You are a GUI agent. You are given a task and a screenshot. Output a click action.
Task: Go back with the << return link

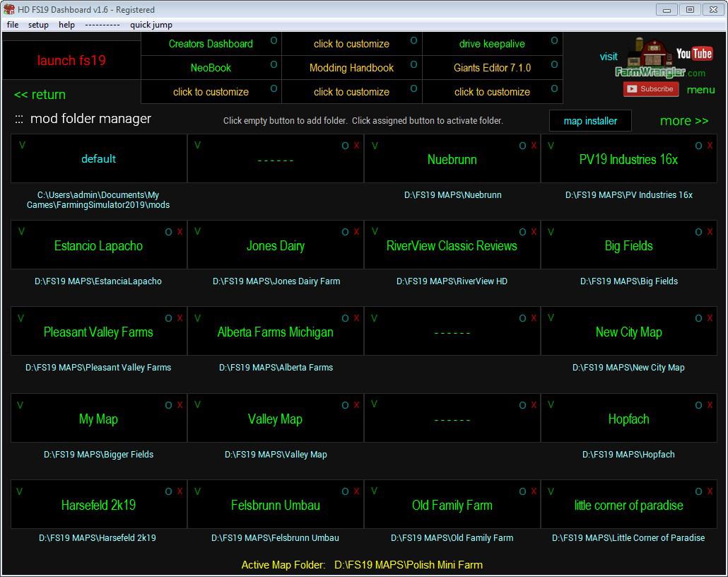tap(40, 95)
